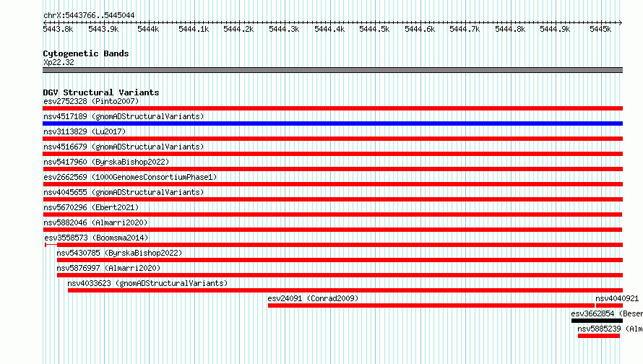Image resolution: width=643 pixels, height=364 pixels.
Task: Click the red bar under esv24091
Action: tap(431, 305)
